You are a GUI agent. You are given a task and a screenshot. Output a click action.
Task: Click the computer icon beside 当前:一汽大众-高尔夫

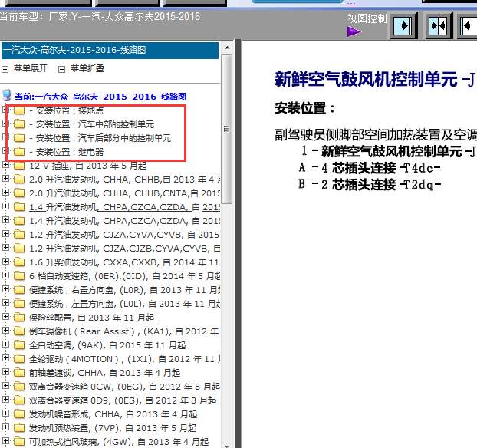[7, 96]
